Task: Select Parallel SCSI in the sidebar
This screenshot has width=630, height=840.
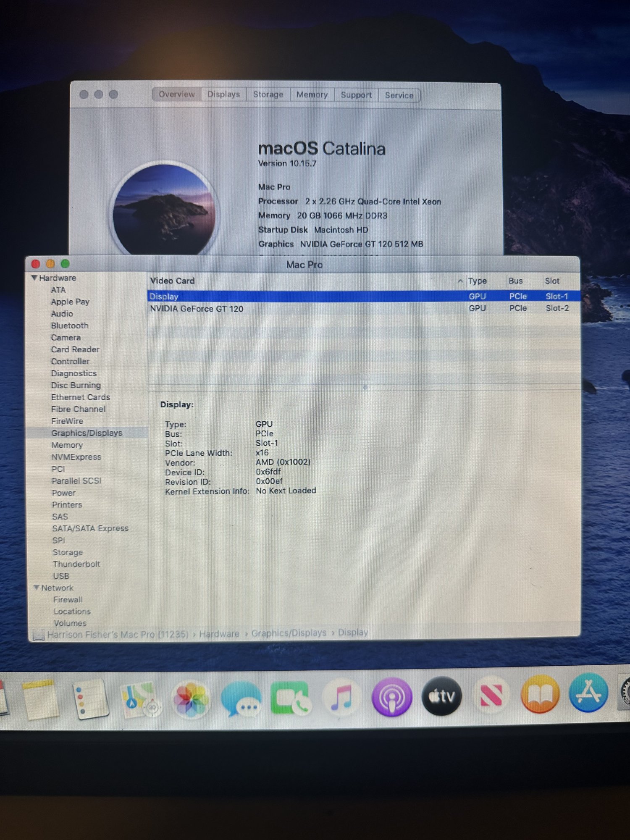Action: click(x=76, y=481)
